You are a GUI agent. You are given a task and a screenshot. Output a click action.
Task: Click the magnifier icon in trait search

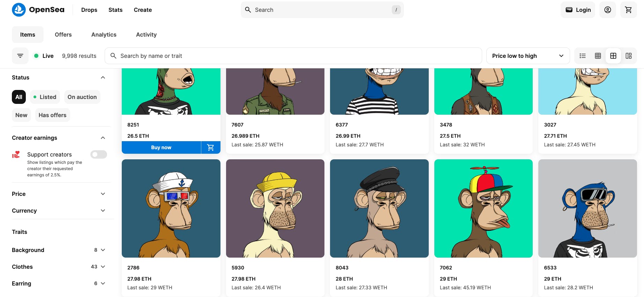pyautogui.click(x=113, y=56)
